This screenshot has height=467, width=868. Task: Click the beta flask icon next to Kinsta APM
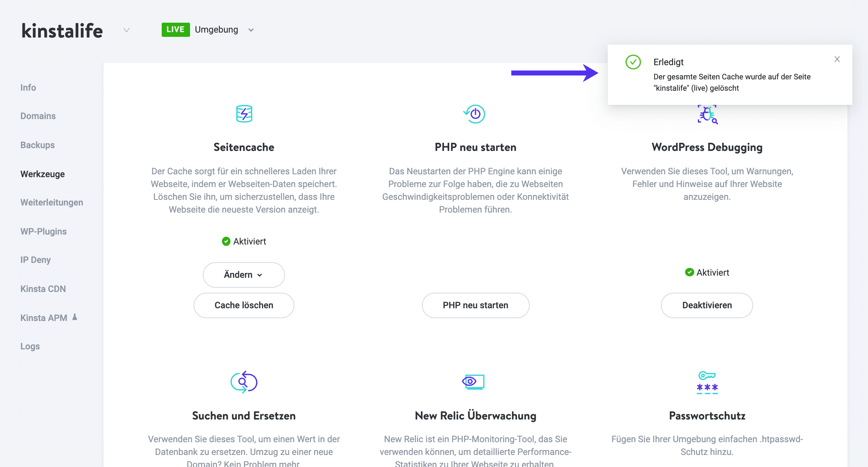75,317
